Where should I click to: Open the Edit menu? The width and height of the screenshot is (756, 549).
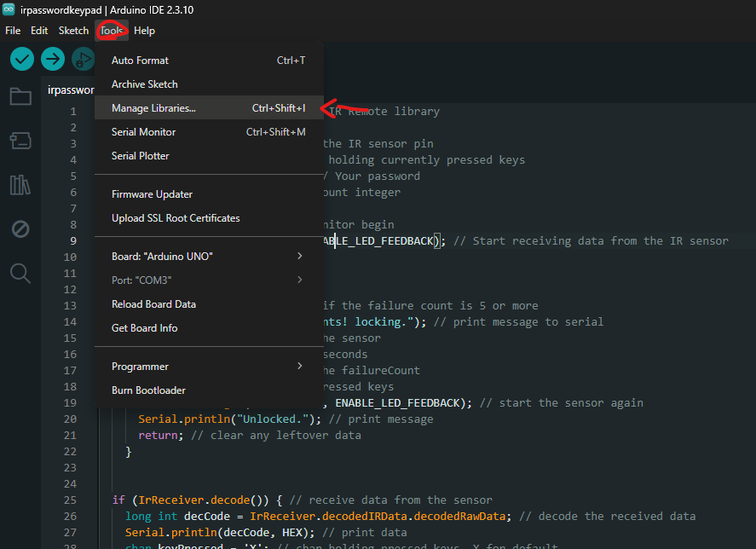[39, 31]
